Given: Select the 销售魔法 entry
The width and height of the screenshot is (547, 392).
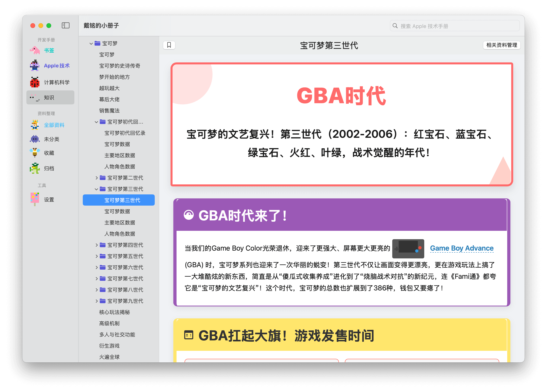Looking at the screenshot, I should pyautogui.click(x=110, y=110).
